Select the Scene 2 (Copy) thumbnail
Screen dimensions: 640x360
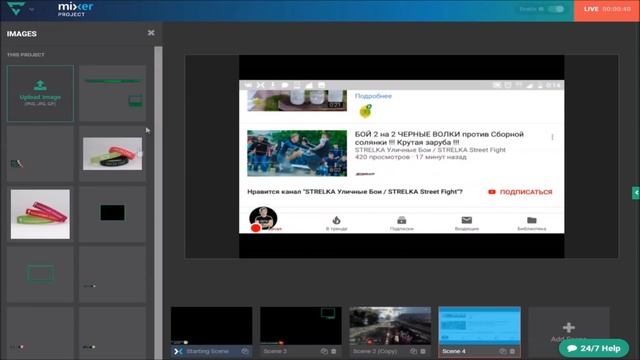point(390,326)
